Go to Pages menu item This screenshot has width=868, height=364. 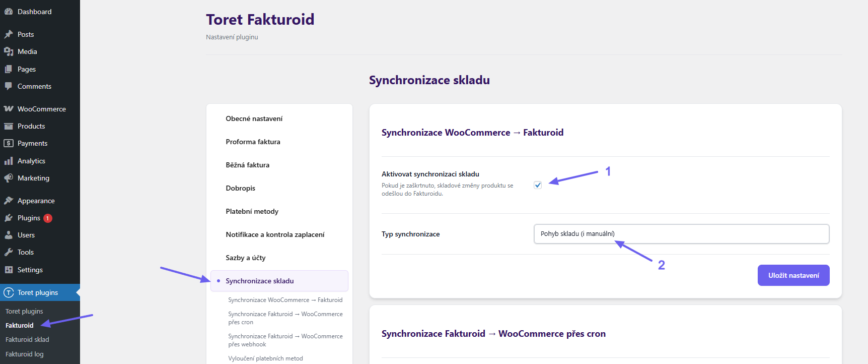click(40, 69)
